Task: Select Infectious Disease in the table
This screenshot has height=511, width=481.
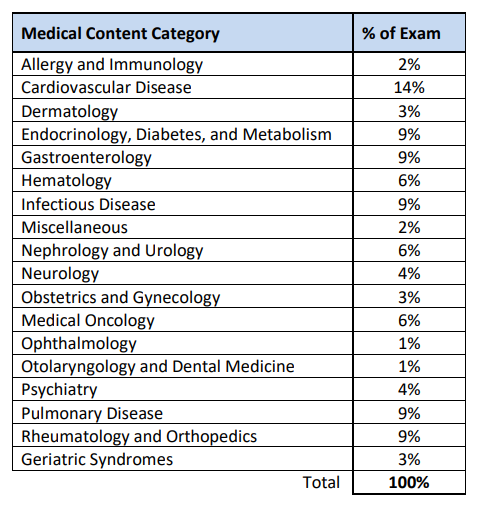Action: point(88,204)
